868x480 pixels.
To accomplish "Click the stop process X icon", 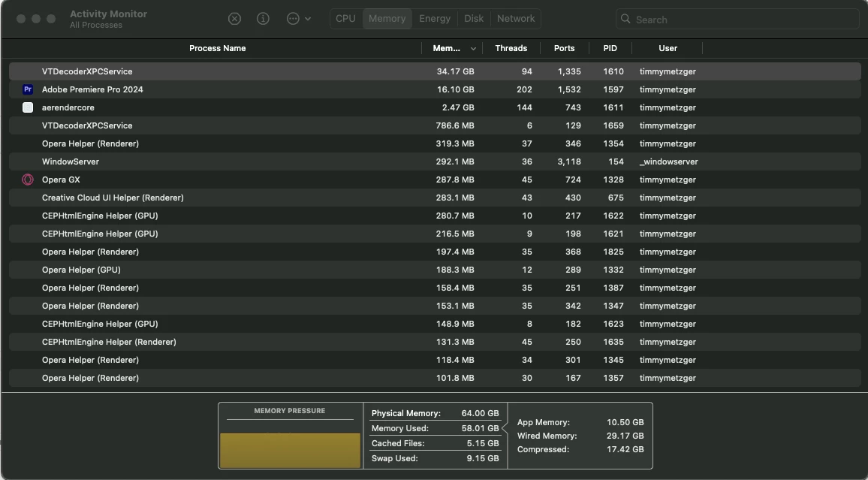I will coord(235,19).
